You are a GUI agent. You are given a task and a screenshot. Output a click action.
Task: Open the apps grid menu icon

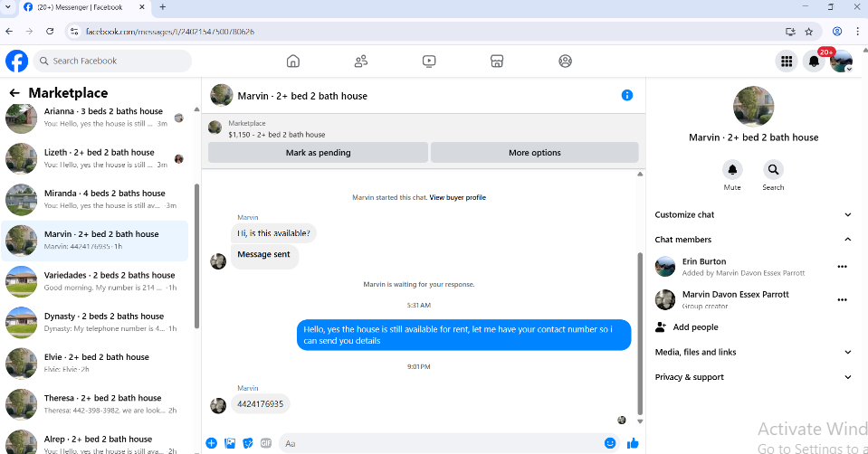click(x=786, y=61)
